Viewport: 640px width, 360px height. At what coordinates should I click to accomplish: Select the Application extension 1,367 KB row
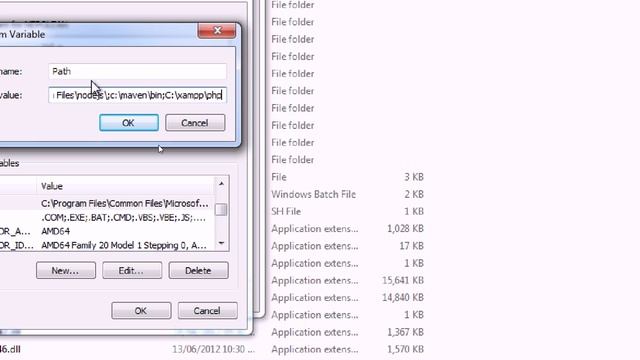[347, 332]
